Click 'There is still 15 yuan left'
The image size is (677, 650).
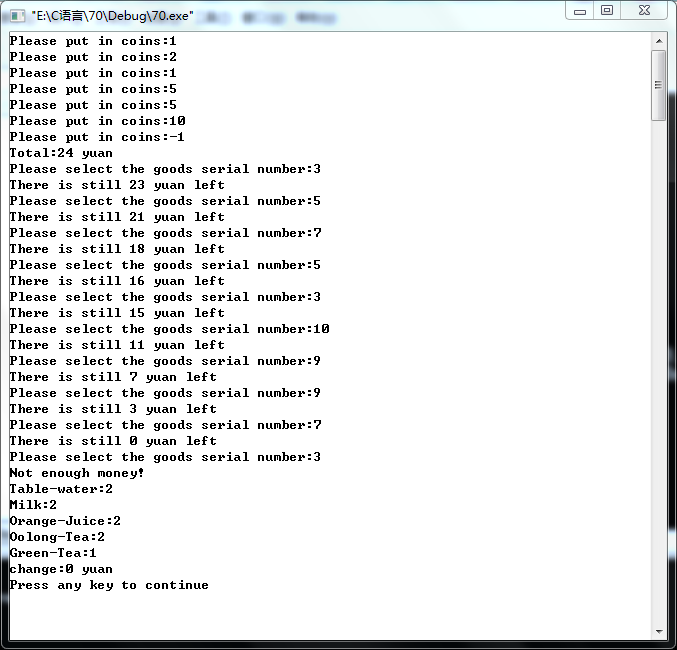point(117,313)
